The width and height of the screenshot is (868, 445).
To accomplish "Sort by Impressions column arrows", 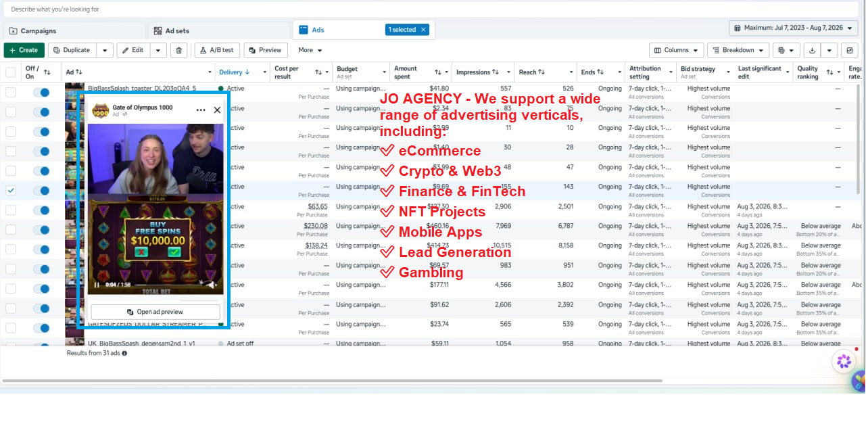I will click(496, 72).
